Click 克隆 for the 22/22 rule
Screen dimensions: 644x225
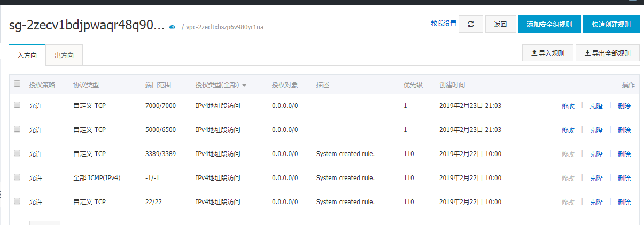(x=596, y=202)
